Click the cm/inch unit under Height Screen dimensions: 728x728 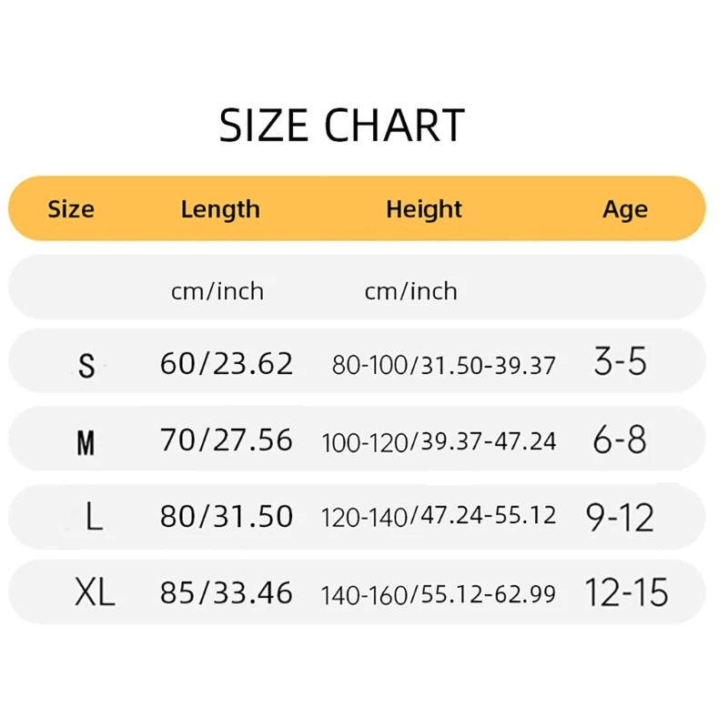click(x=411, y=291)
